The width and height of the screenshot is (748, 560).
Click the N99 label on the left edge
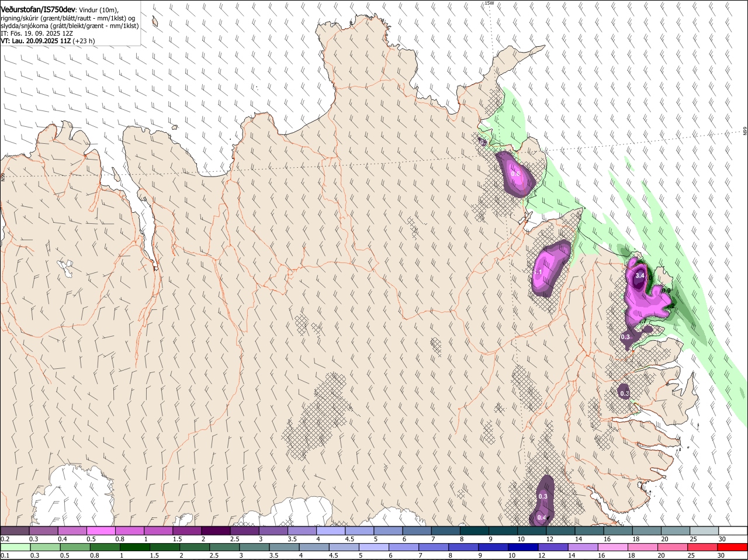click(3, 176)
